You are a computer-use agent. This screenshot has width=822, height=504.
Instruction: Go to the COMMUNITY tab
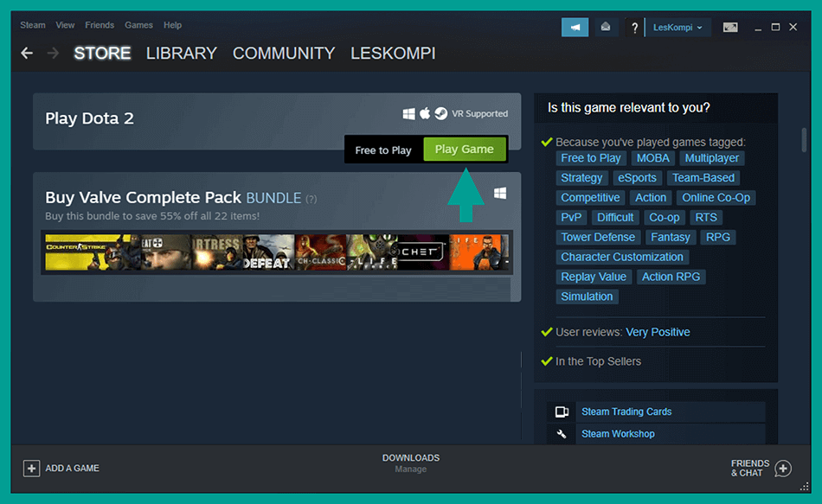284,53
